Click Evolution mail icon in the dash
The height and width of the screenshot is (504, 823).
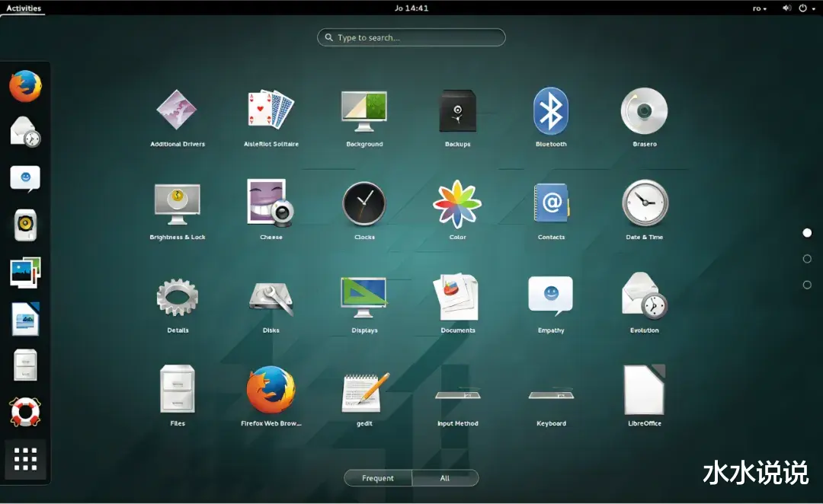[x=25, y=132]
